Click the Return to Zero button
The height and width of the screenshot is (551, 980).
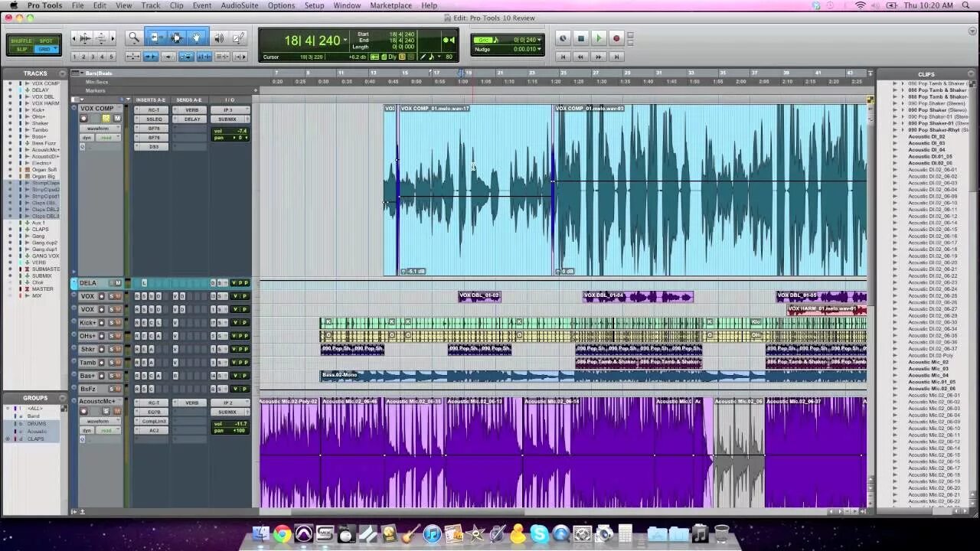(x=563, y=57)
